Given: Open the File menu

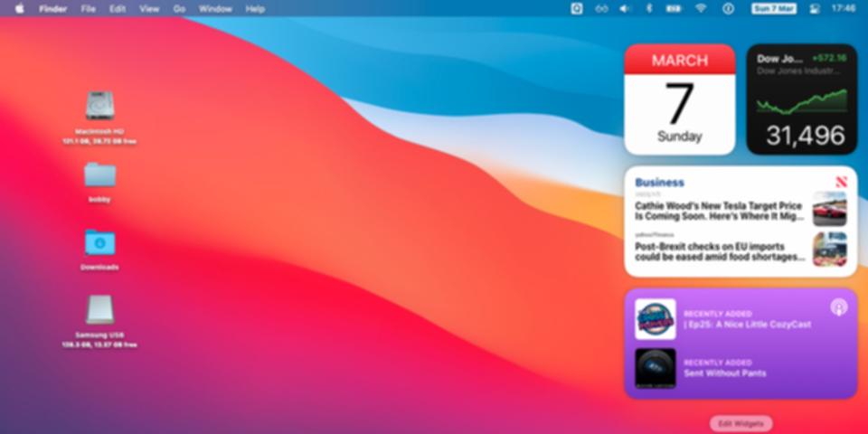Looking at the screenshot, I should click(x=88, y=9).
